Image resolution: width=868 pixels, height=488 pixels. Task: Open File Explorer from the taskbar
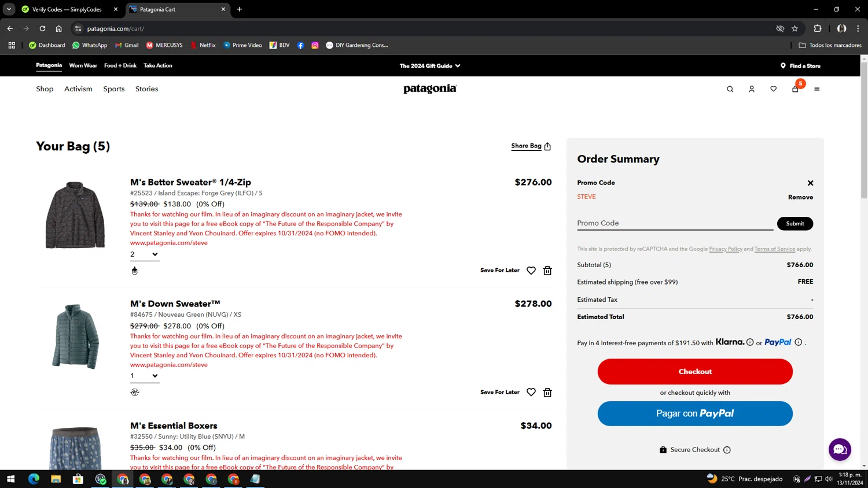(x=56, y=479)
